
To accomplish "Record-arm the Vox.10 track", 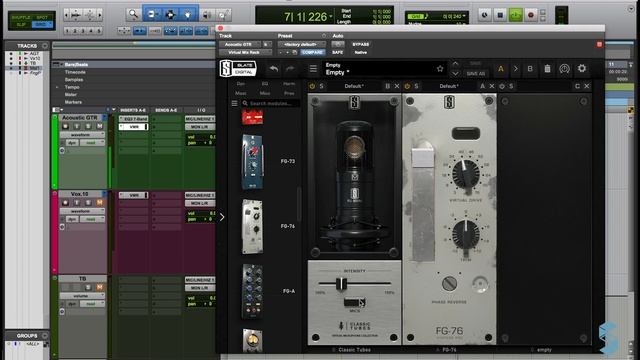I will point(65,202).
